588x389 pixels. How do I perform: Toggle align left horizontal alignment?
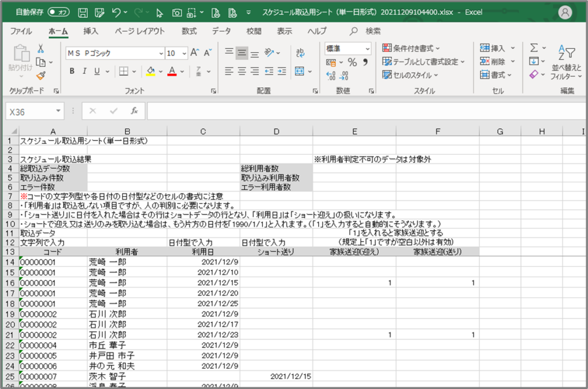[x=229, y=71]
